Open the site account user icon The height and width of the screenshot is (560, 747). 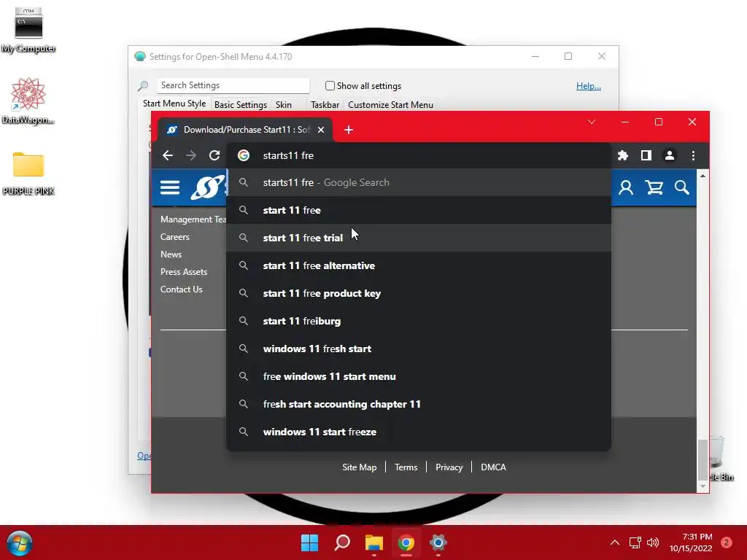click(626, 187)
